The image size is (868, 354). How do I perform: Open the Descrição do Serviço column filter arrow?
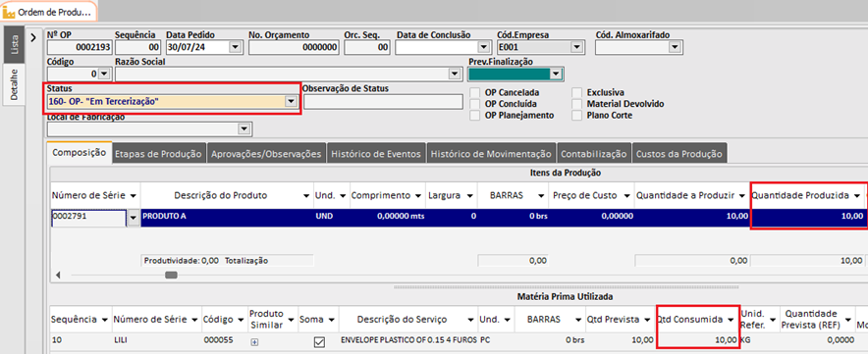click(470, 320)
